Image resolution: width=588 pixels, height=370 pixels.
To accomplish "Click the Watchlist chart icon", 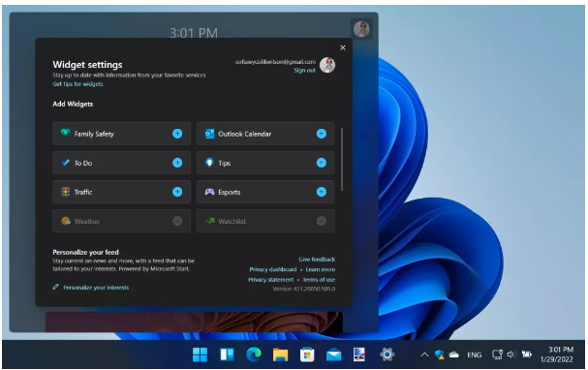I will (x=209, y=221).
